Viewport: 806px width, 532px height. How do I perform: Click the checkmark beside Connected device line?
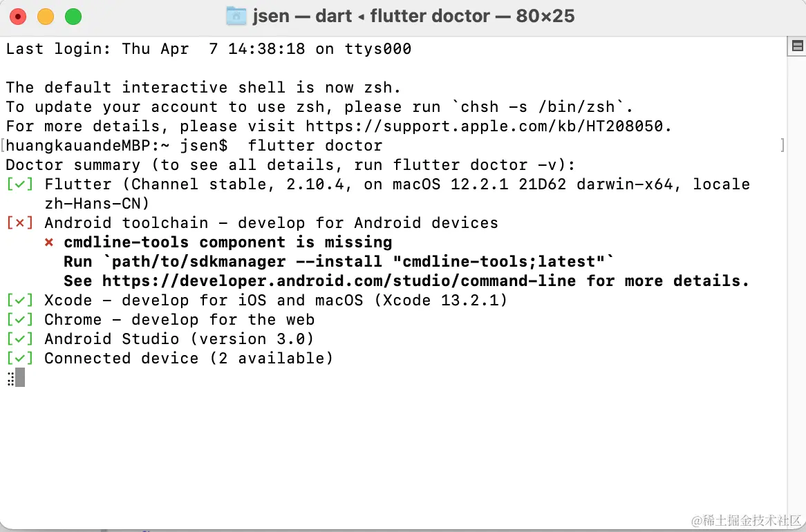coord(19,359)
